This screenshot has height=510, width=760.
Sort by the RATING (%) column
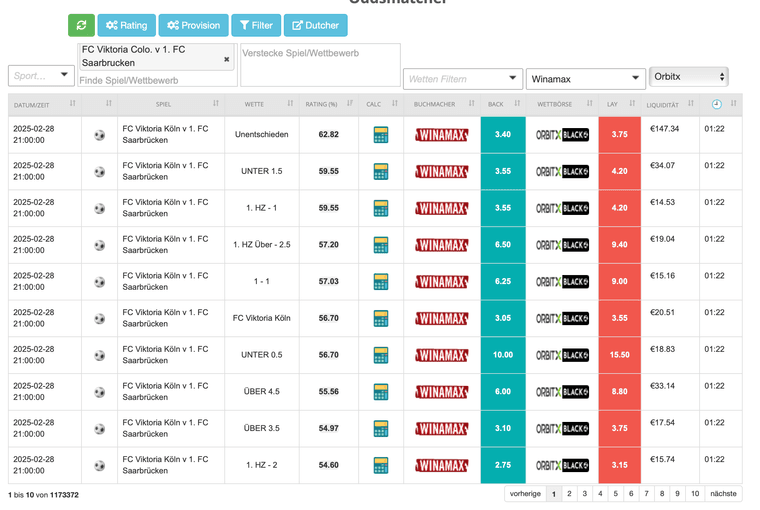click(329, 104)
